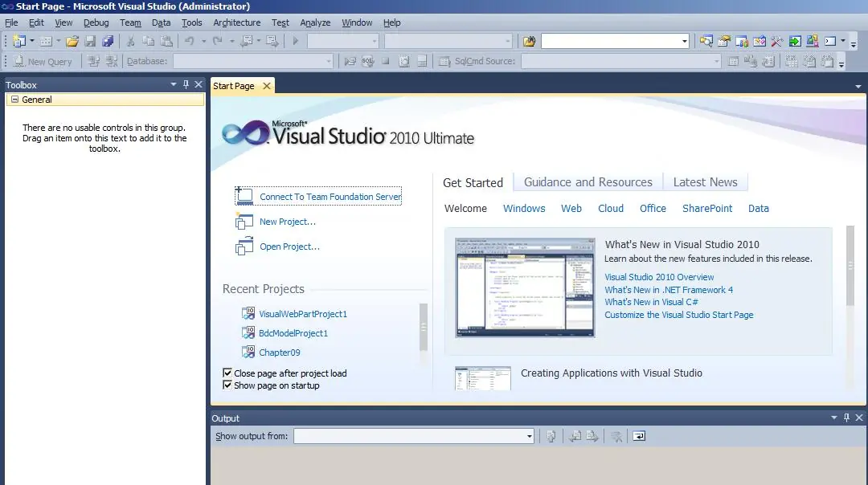The image size is (868, 485).
Task: Open the Debug menu
Action: point(96,22)
